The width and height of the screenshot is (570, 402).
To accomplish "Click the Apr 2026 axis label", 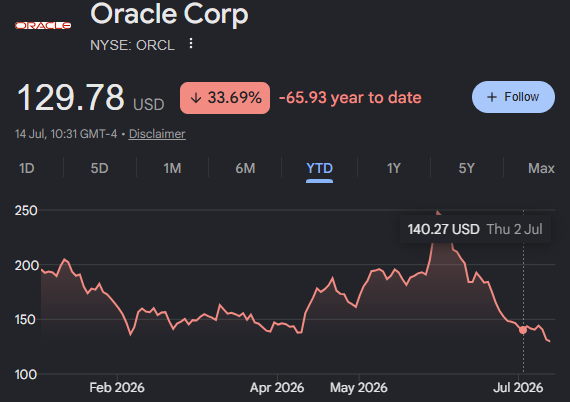I will (277, 387).
